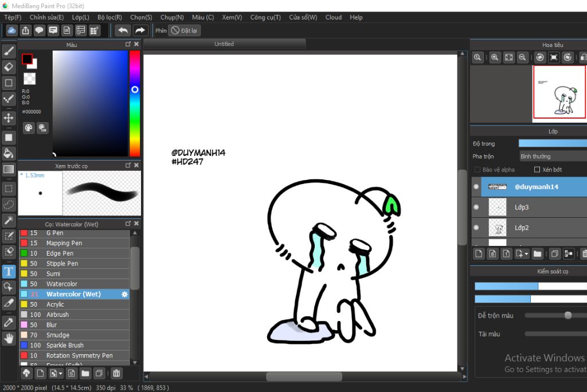Rotate canvas left in Navigator
The width and height of the screenshot is (587, 392).
[x=540, y=57]
